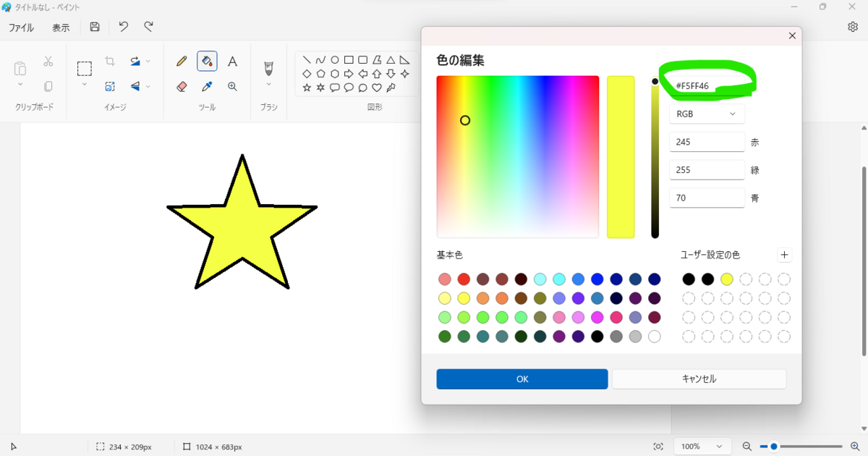Screen dimensions: 868x456
Task: Click the Brushes tool icon
Action: [268, 68]
